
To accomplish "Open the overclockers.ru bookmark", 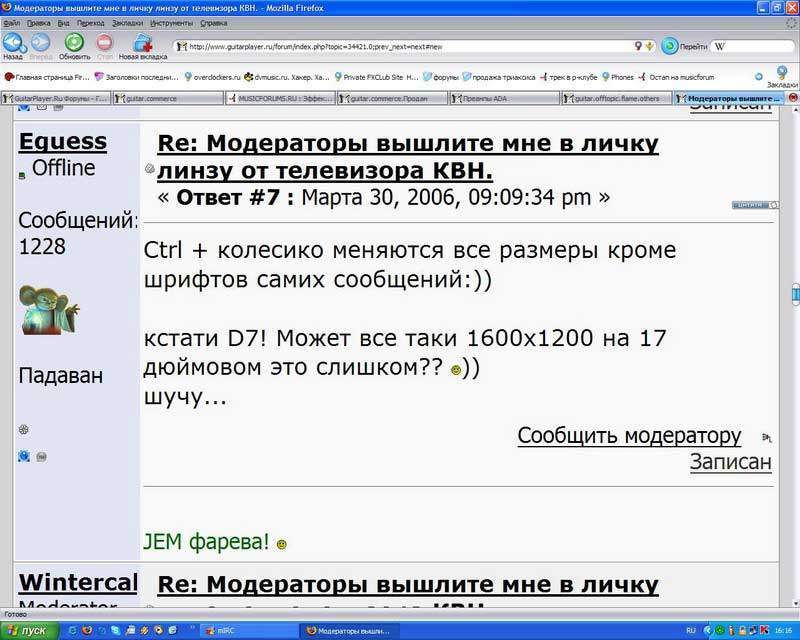I will tap(212, 77).
